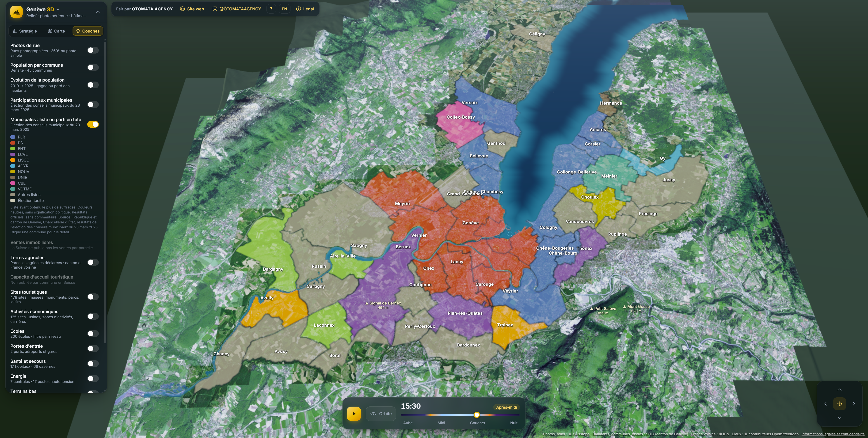The height and width of the screenshot is (438, 868).
Task: Enable the Photos de rue layer toggle
Action: [x=93, y=50]
